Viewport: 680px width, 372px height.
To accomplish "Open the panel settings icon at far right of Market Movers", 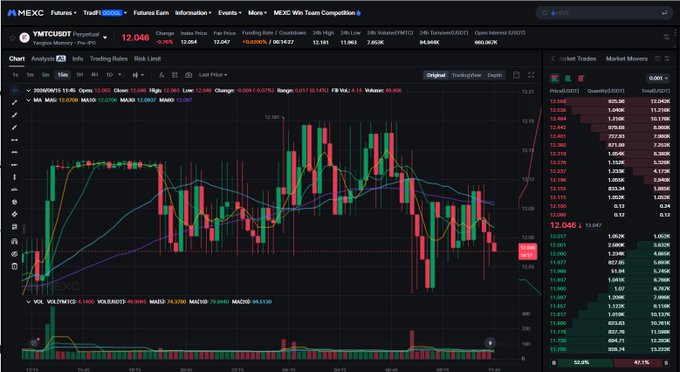I will coord(667,59).
